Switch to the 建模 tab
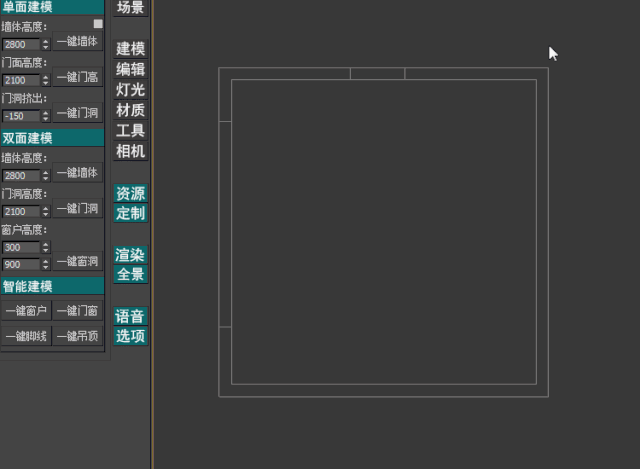640x469 pixels. [x=131, y=49]
